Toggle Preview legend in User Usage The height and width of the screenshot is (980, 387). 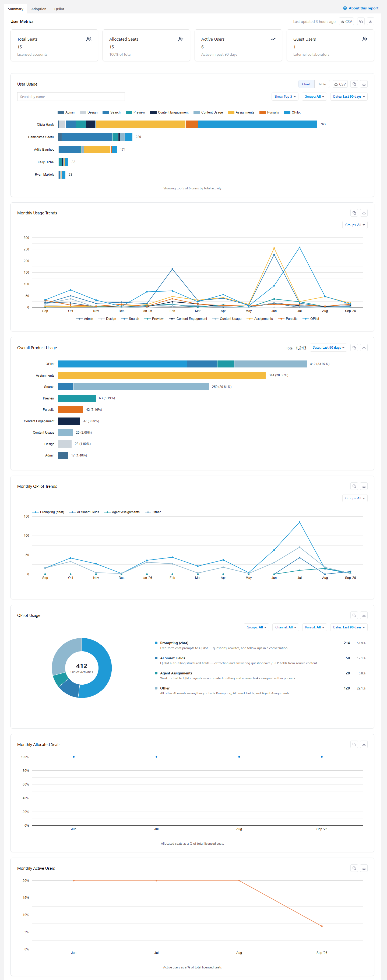135,112
